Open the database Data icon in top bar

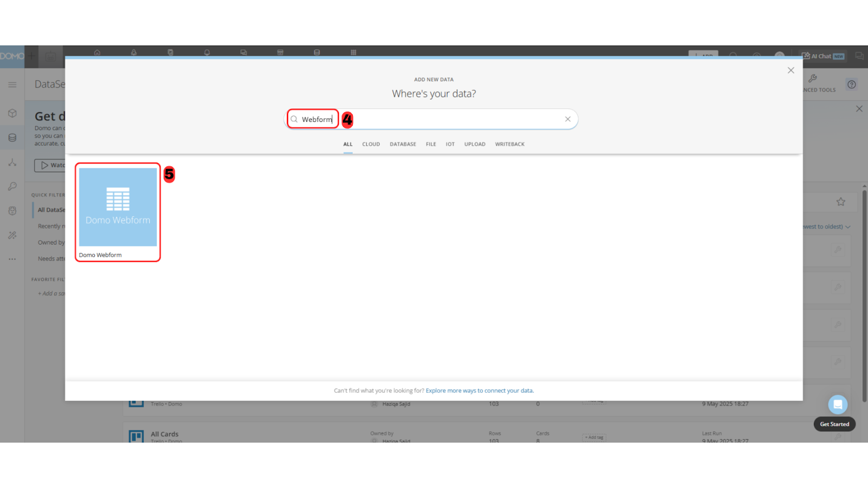coord(317,53)
